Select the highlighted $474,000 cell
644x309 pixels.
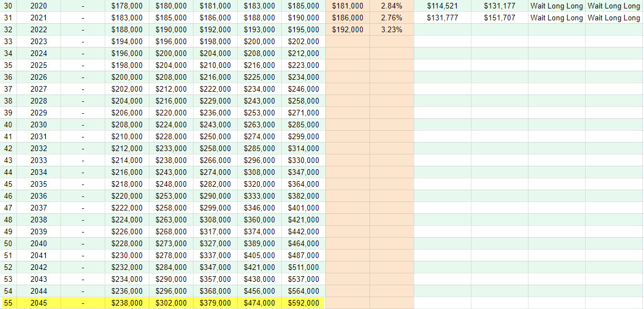pos(259,303)
